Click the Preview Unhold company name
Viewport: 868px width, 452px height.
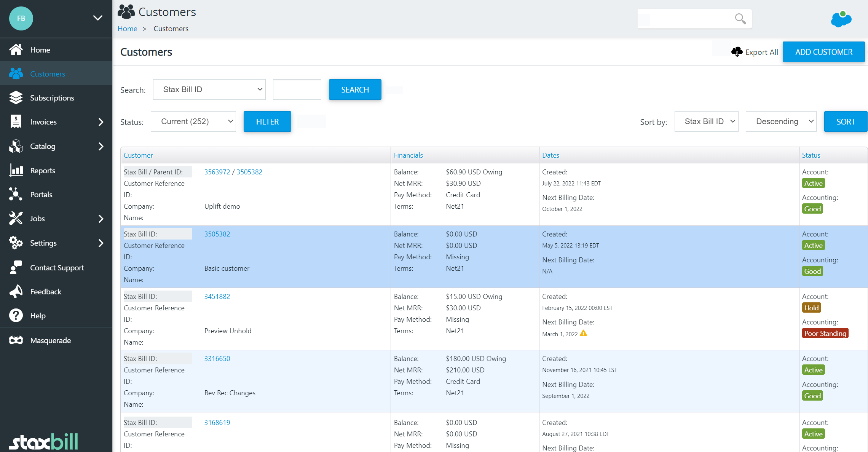tap(228, 331)
